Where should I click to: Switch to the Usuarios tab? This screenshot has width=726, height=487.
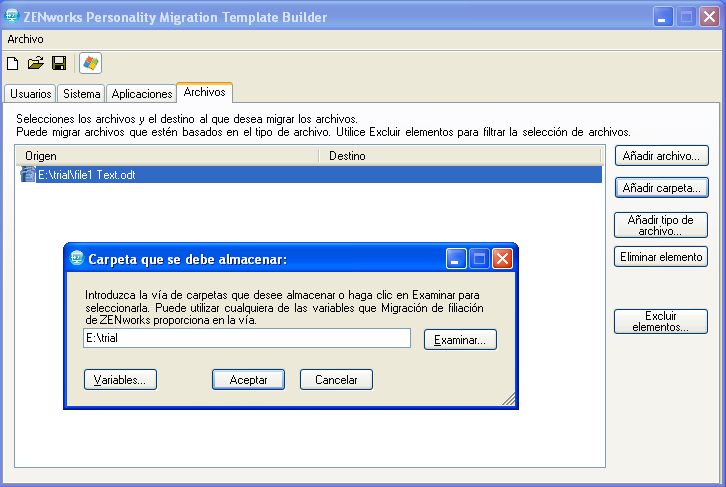pyautogui.click(x=30, y=94)
